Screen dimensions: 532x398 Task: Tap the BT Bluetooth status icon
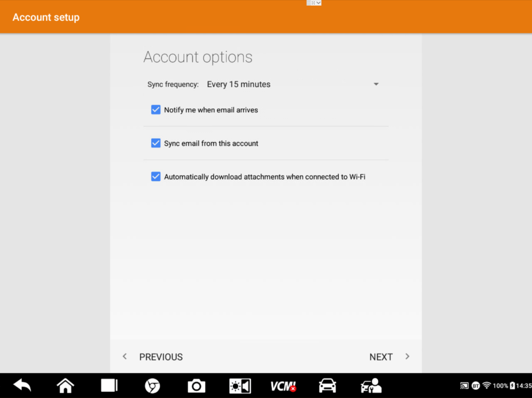[476, 386]
